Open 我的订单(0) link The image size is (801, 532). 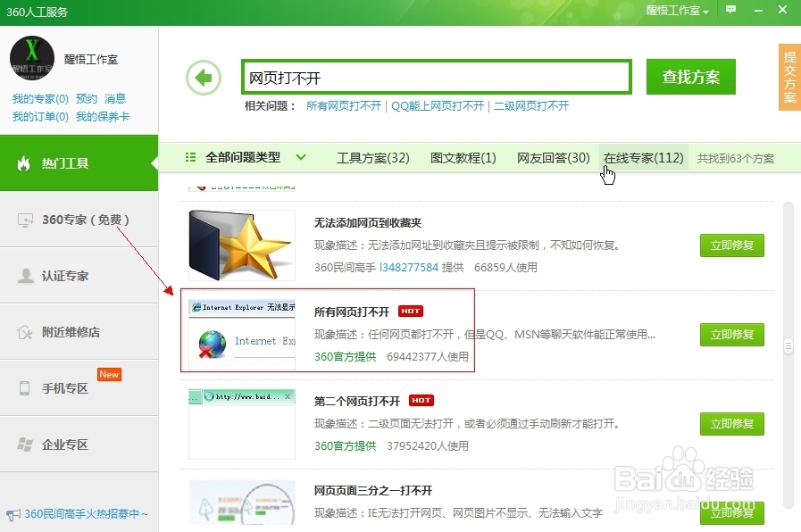[x=40, y=117]
